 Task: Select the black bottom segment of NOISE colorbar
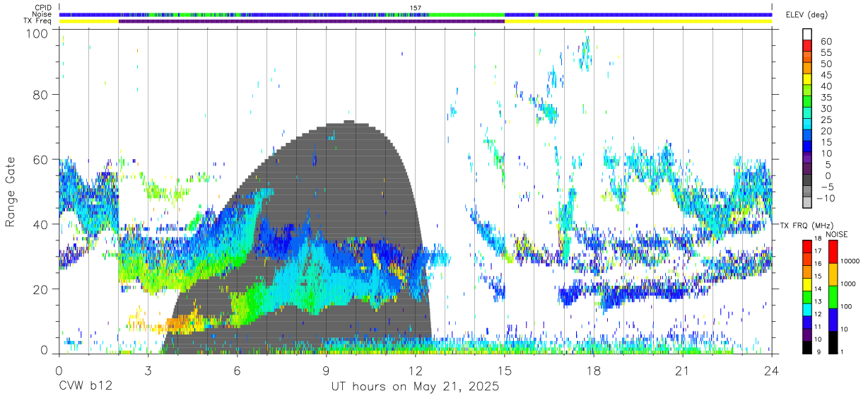pyautogui.click(x=834, y=342)
